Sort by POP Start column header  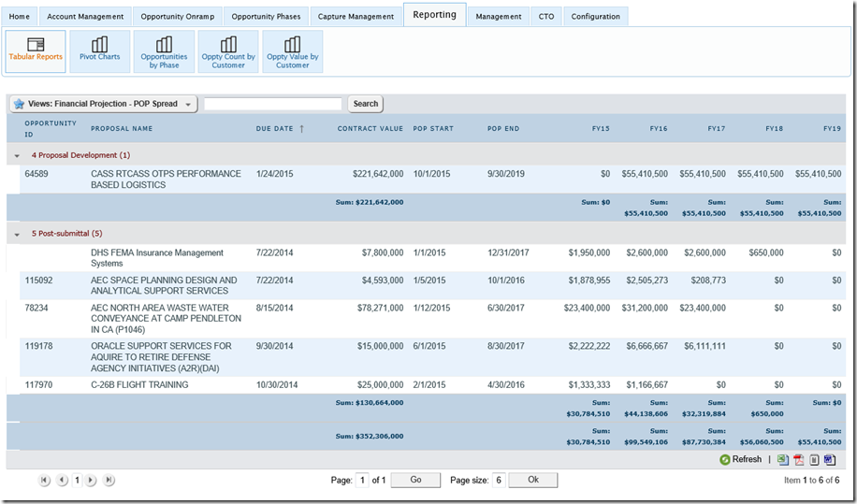[x=433, y=129]
